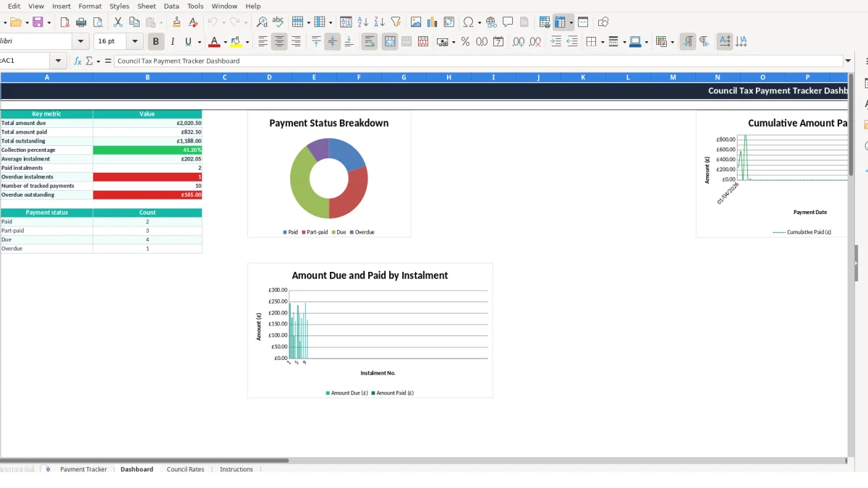Image resolution: width=868 pixels, height=488 pixels.
Task: Toggle Bold formatting
Action: (156, 42)
